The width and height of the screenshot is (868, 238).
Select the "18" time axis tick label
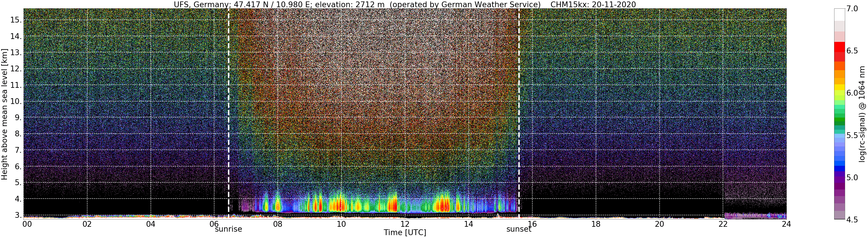point(596,224)
